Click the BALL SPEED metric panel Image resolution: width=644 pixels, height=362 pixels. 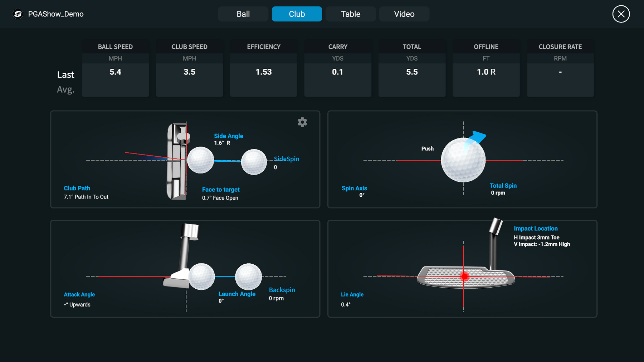click(x=115, y=68)
